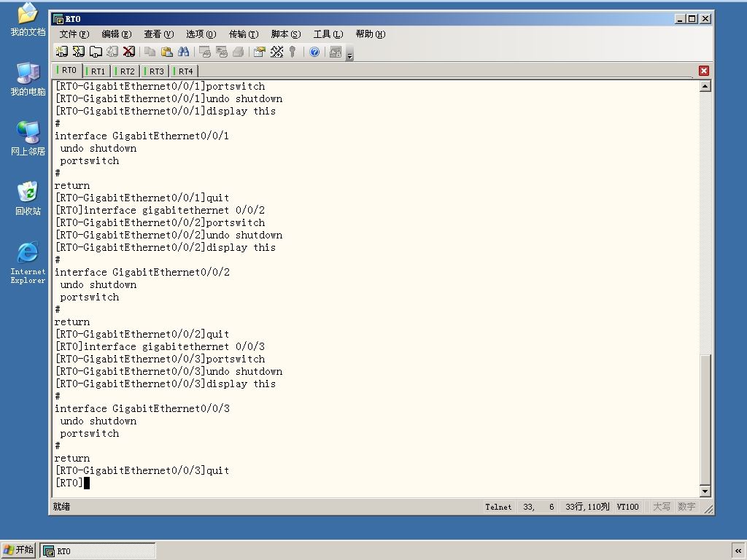The image size is (747, 560).
Task: Click the 回收站 recycle bin icon
Action: (x=28, y=198)
